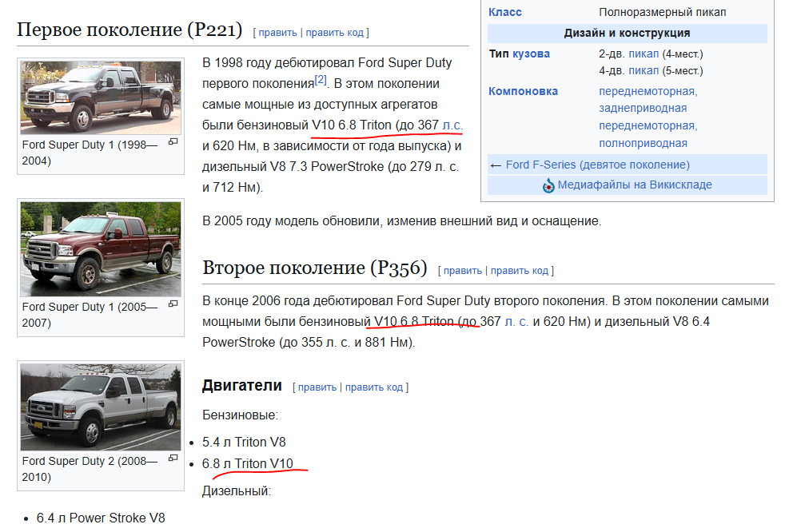
Task: Click the 'Первое поколение (P221)' heading text
Action: [x=130, y=30]
